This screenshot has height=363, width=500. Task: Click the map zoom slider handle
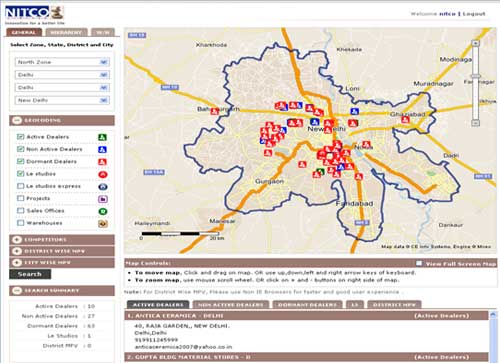(x=476, y=76)
